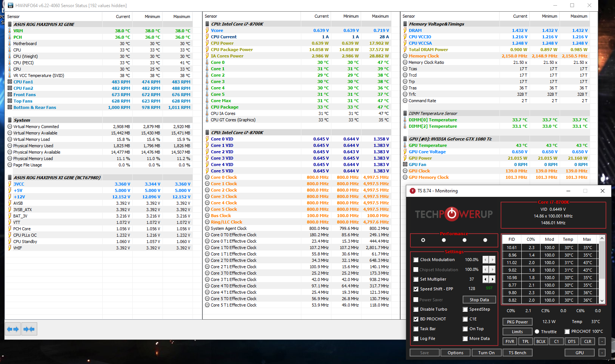This screenshot has height=364, width=615.
Task: Raise Set Multiplier with its right arrow
Action: click(492, 279)
